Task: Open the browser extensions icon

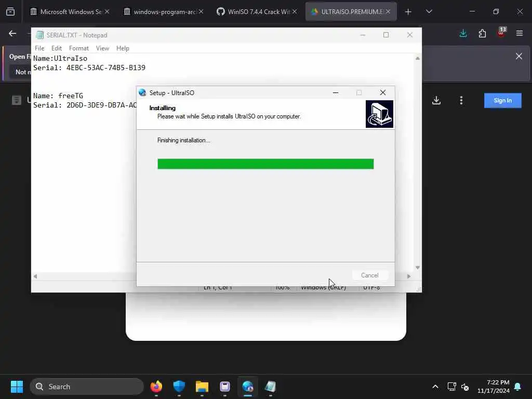Action: coord(482,33)
